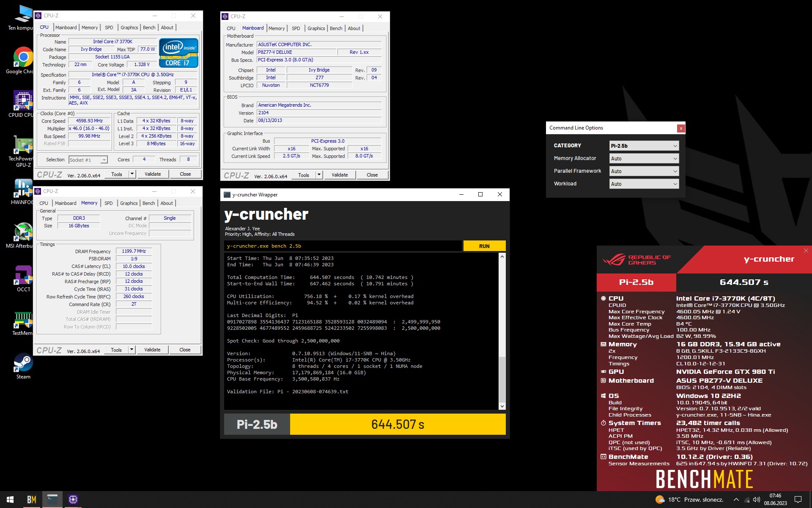Image resolution: width=812 pixels, height=508 pixels.
Task: Expand Tools arrow in CPU-Z Mainboard window
Action: [x=319, y=175]
